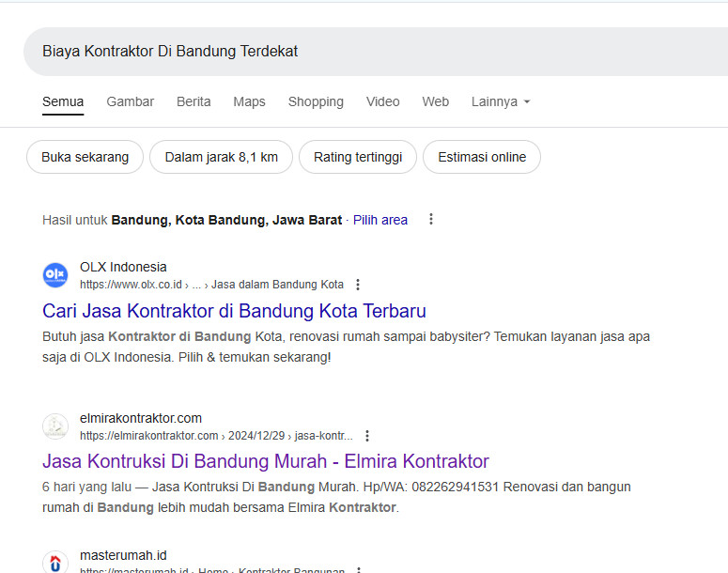Click the elmirakontraktor.com site name
The image size is (728, 573).
[141, 418]
